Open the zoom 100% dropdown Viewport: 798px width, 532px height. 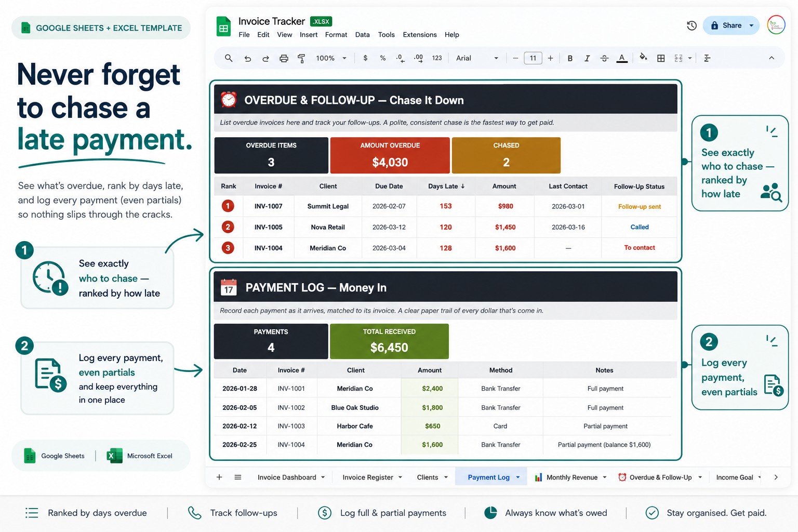click(x=331, y=58)
